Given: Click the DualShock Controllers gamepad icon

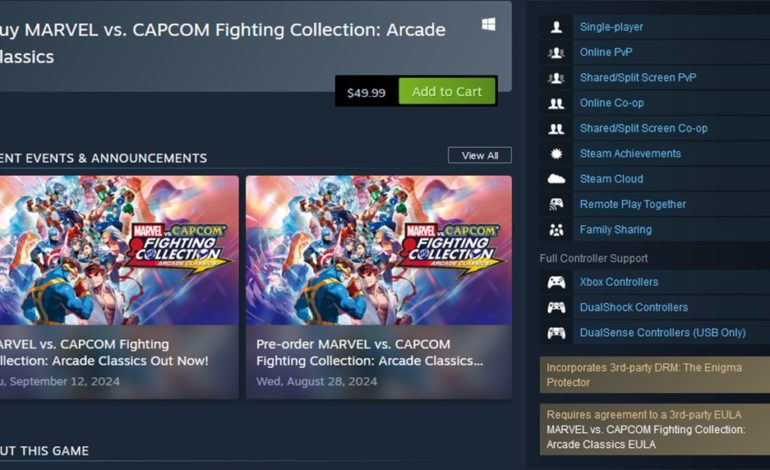Looking at the screenshot, I should [556, 308].
